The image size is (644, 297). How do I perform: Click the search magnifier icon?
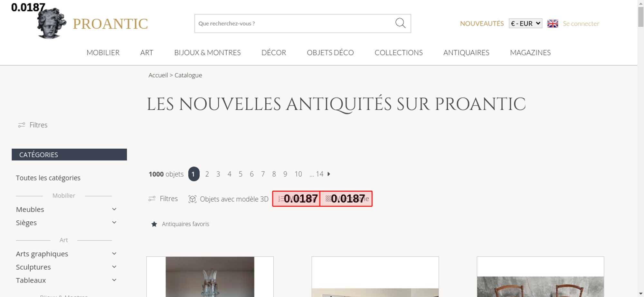[400, 23]
